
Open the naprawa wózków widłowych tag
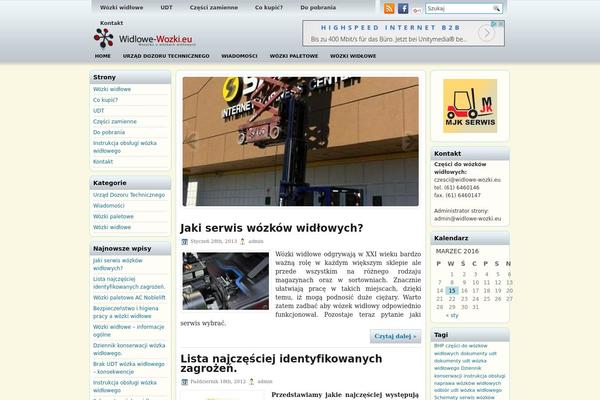(467, 383)
